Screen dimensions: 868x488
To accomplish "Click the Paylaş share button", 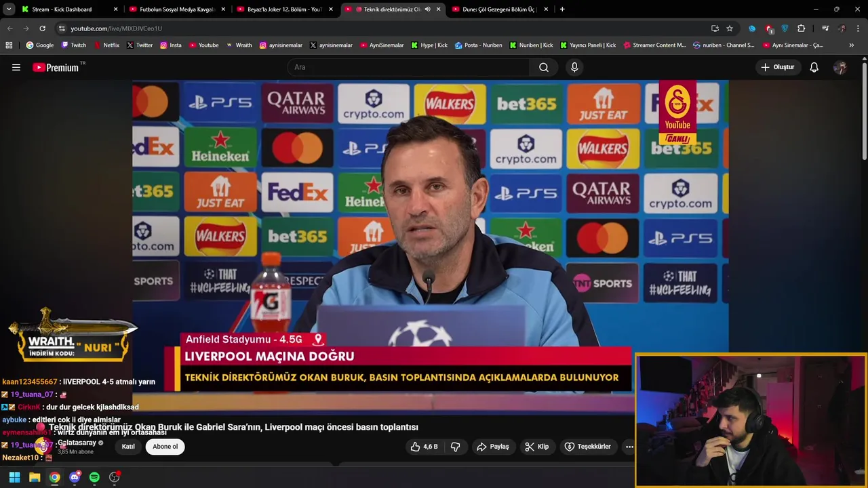I will [493, 447].
